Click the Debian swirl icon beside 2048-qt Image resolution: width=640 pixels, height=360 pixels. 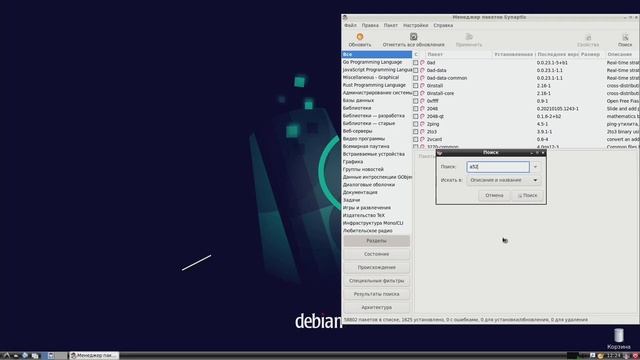point(422,116)
